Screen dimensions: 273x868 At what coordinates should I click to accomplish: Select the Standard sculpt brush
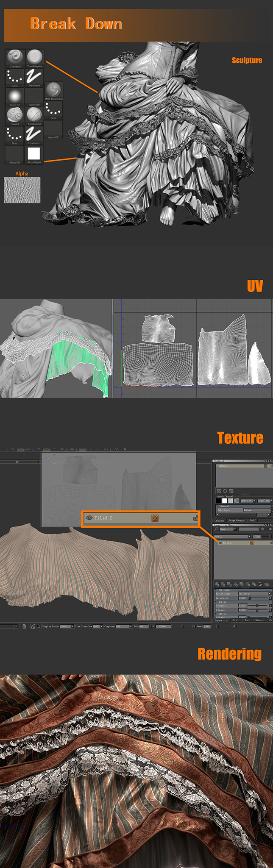pyautogui.click(x=15, y=58)
